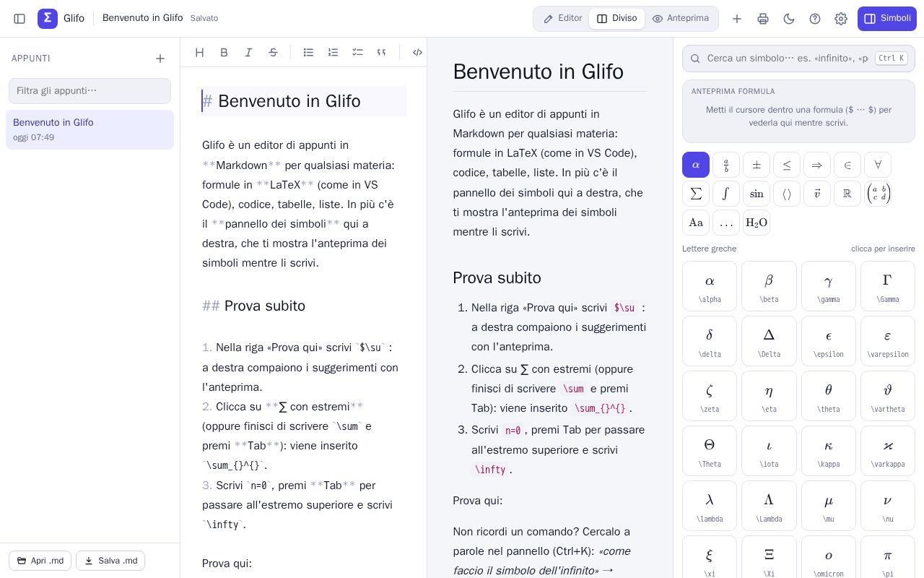Image resolution: width=924 pixels, height=578 pixels.
Task: Click the Salva .md button
Action: point(110,561)
